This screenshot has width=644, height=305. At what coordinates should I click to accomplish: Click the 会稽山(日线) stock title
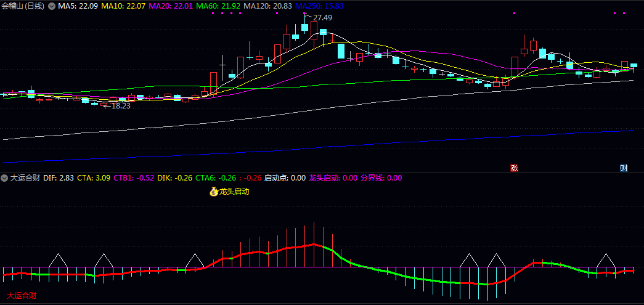(24, 6)
